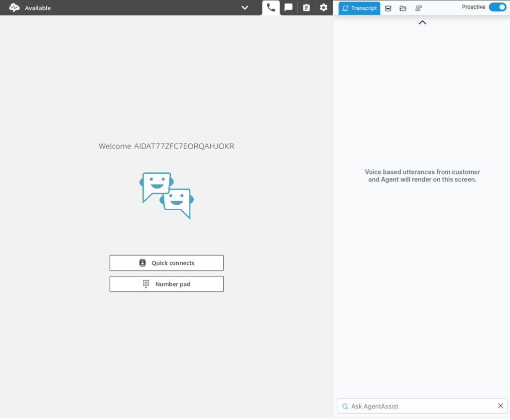The height and width of the screenshot is (420, 510).
Task: Click the Available status menu item
Action: (x=38, y=7)
